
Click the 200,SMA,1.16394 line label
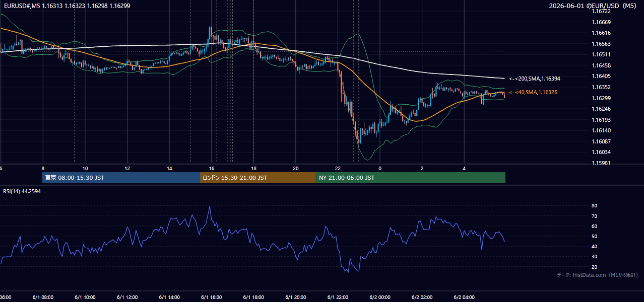[x=535, y=79]
